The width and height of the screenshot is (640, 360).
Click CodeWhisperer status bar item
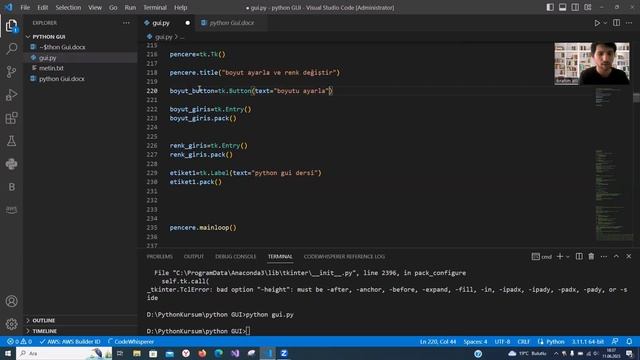(x=131, y=342)
